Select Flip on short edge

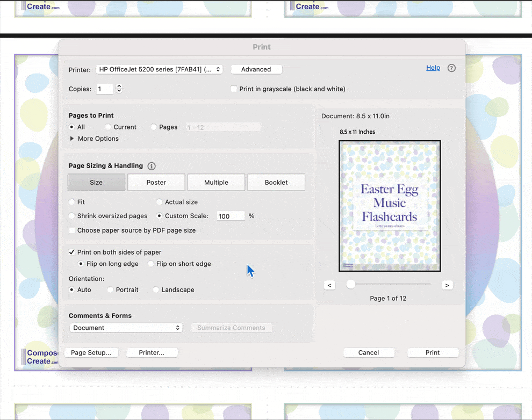point(150,264)
